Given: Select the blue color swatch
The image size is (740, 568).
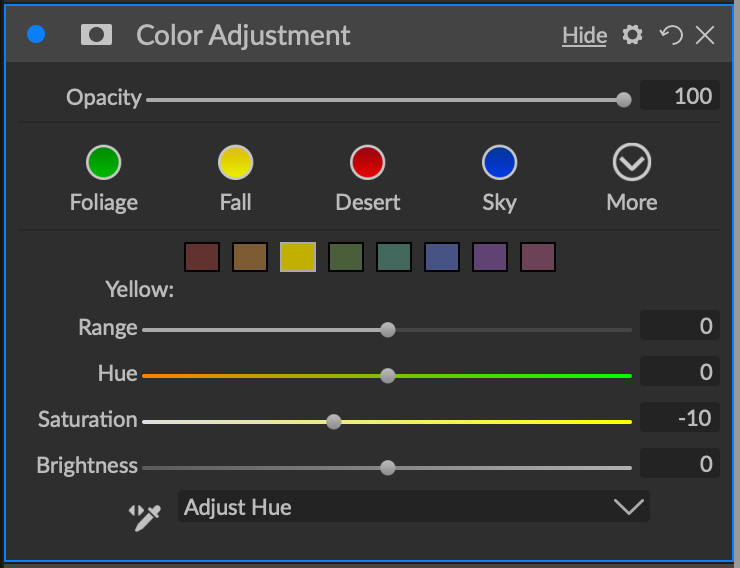Looking at the screenshot, I should tap(442, 257).
